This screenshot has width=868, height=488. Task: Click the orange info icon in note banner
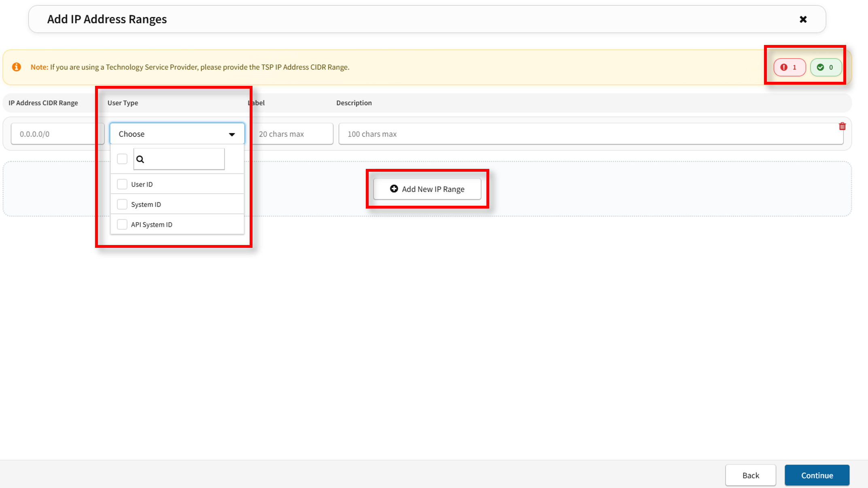(x=17, y=67)
